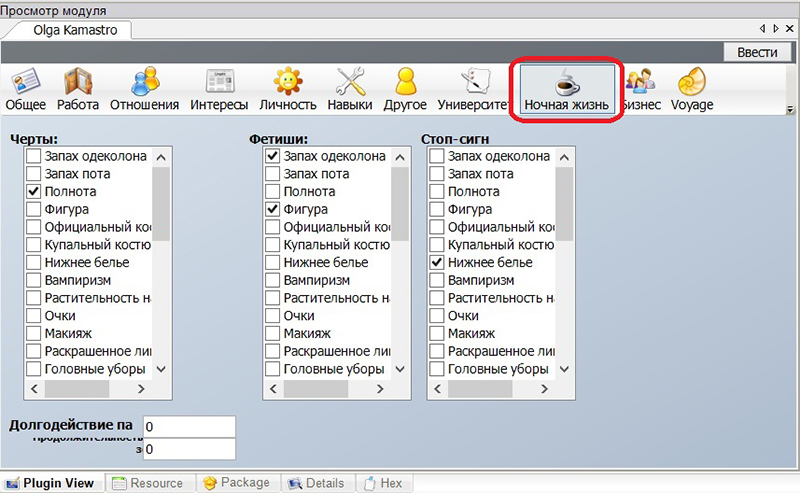Click vertical scrollbar thumb in Черты list
This screenshot has width=800, height=493.
[x=161, y=204]
